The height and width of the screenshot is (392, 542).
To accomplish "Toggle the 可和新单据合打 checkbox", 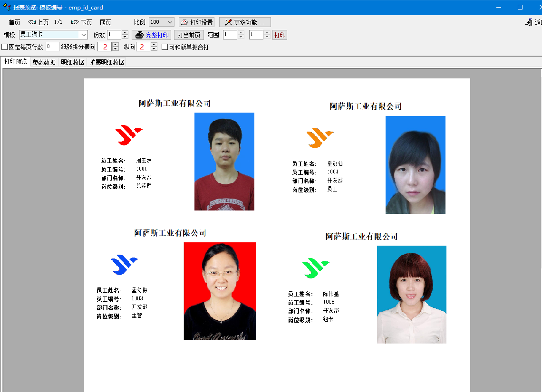I will pos(165,47).
